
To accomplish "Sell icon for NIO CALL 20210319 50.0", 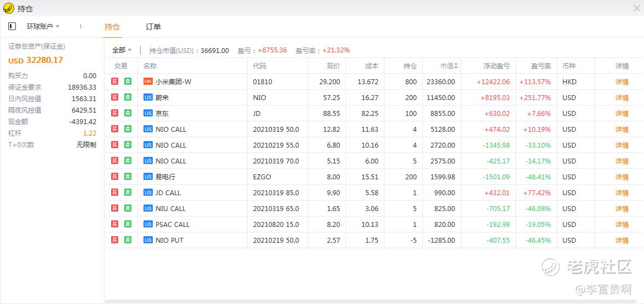I will coord(128,129).
